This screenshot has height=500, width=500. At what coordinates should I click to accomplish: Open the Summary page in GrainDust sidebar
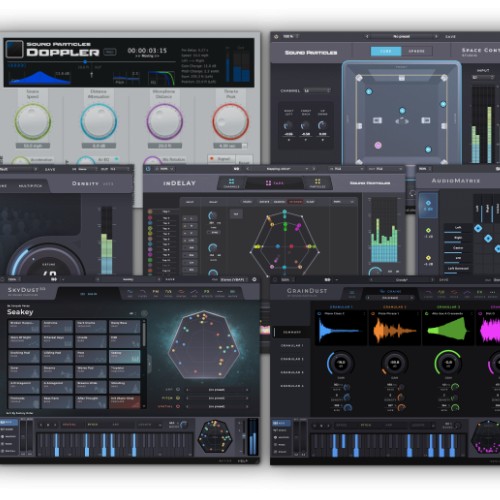point(292,332)
